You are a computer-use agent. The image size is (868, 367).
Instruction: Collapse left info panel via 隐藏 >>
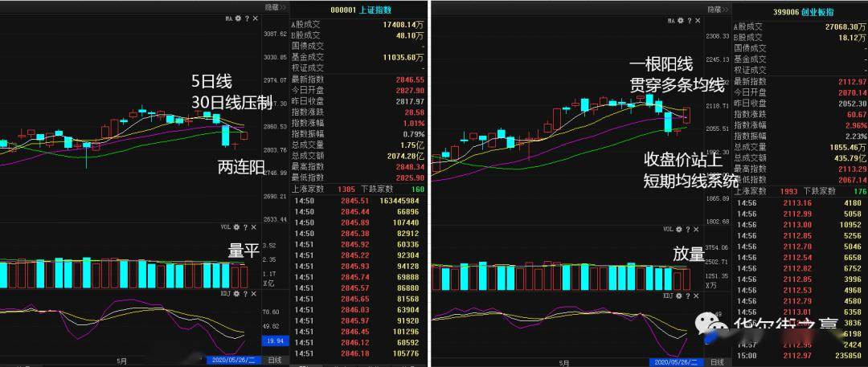point(276,6)
